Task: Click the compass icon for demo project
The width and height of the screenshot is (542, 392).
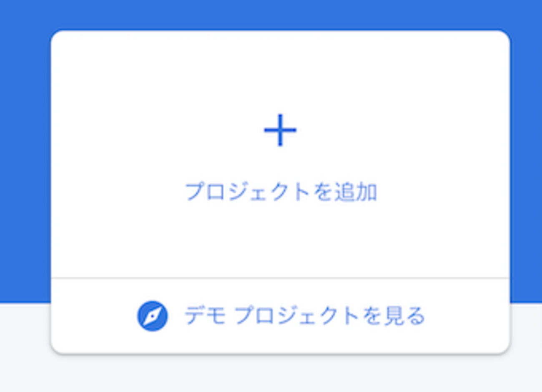Action: coord(153,316)
